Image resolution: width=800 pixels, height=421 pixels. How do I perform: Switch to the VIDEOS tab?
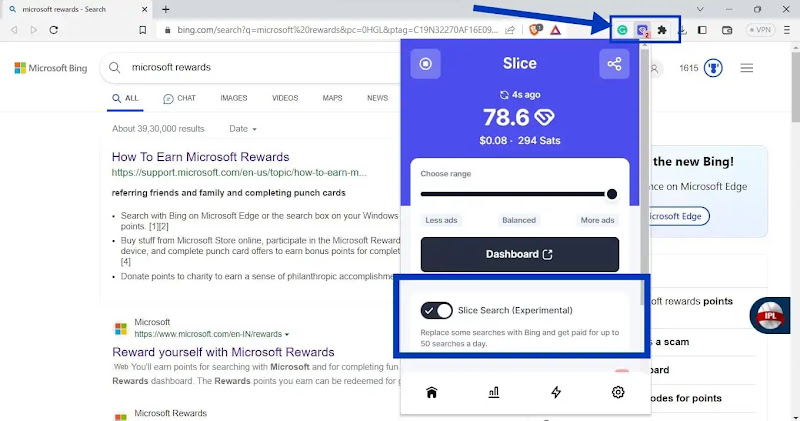(x=285, y=98)
